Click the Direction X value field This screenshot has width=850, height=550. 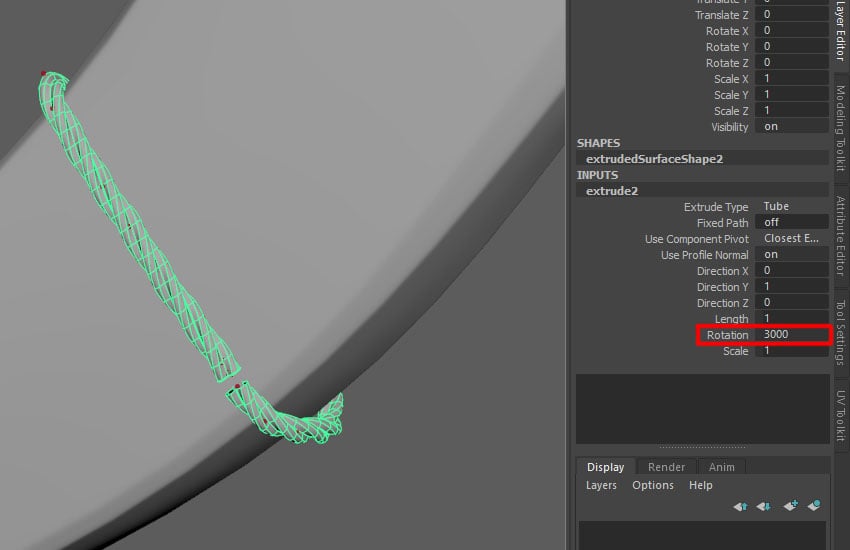tap(791, 270)
